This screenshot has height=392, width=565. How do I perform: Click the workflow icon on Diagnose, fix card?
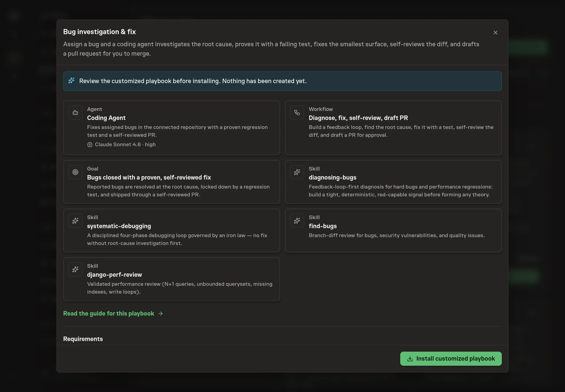click(x=297, y=113)
